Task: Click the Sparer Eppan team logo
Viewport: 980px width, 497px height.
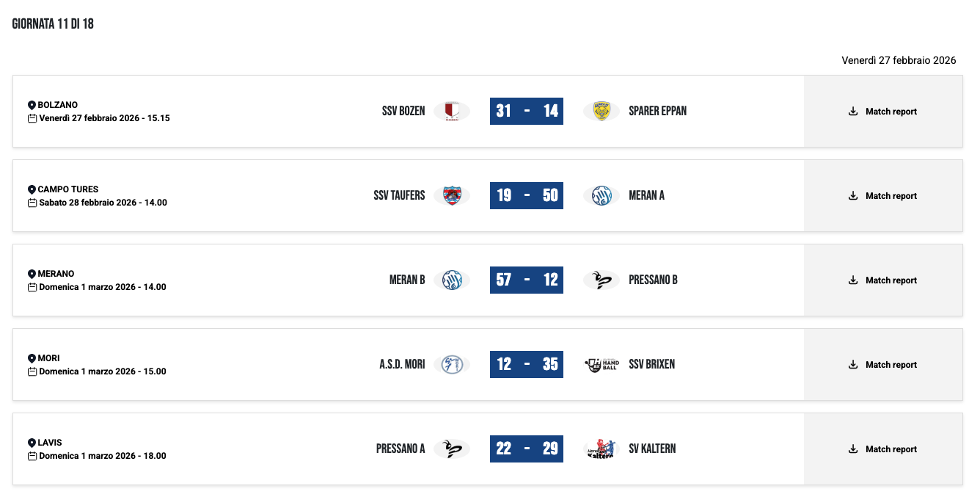Action: [601, 112]
